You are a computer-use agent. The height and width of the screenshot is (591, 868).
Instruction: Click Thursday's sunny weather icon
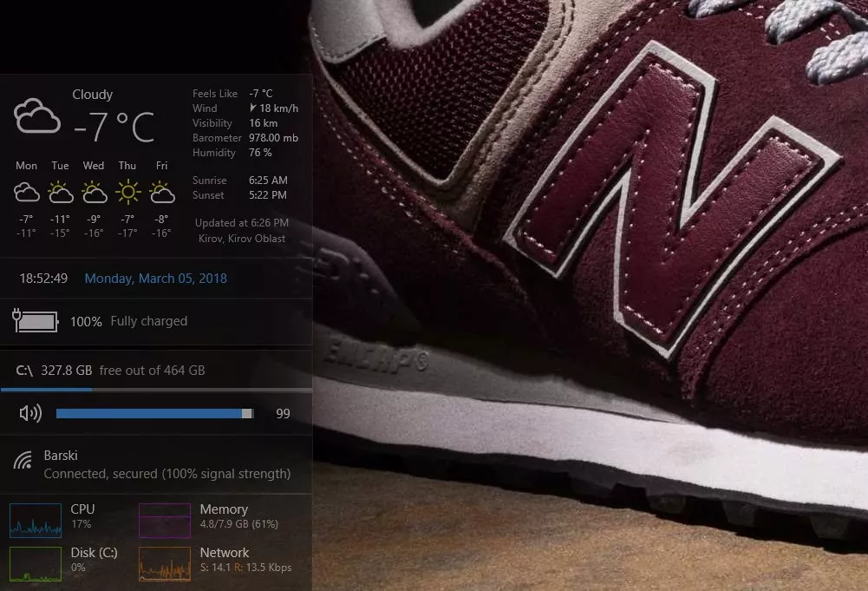tap(127, 190)
